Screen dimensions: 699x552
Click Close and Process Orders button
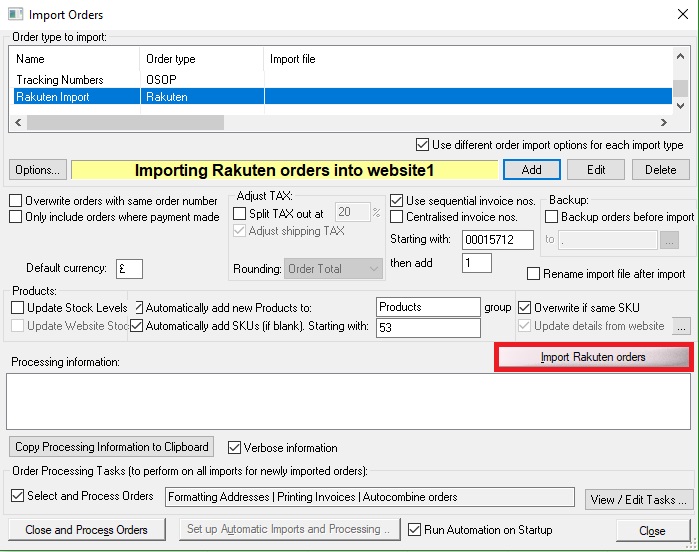click(x=86, y=530)
